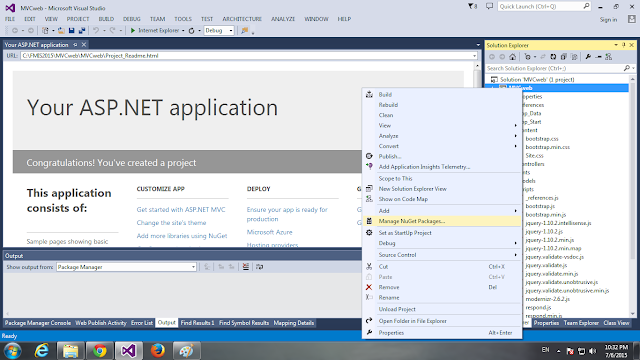The width and height of the screenshot is (640, 360).
Task: Open the Internet Explorer browser dropdown arrow
Action: pos(183,31)
